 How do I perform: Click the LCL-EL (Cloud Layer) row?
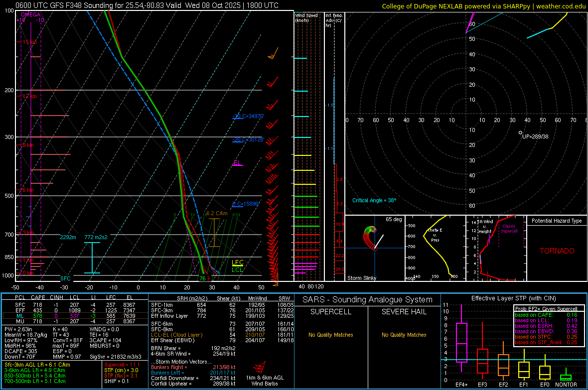pyautogui.click(x=222, y=335)
